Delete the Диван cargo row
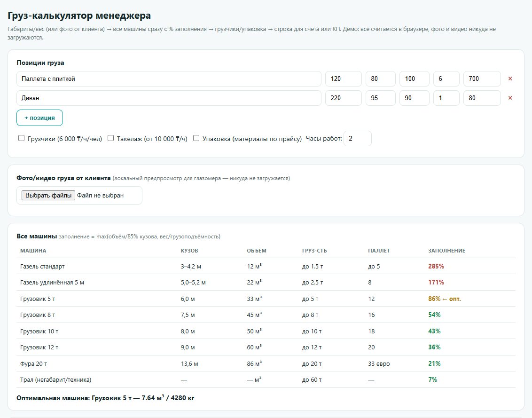 coord(510,98)
